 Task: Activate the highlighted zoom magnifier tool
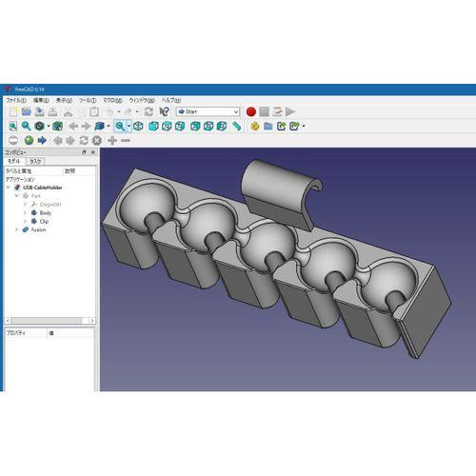(120, 127)
